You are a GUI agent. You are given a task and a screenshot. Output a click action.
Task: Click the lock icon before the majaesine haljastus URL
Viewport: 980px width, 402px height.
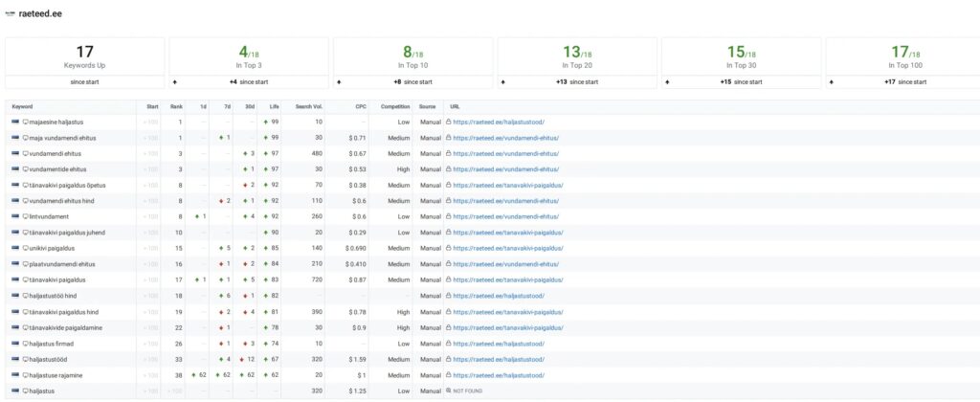click(449, 123)
